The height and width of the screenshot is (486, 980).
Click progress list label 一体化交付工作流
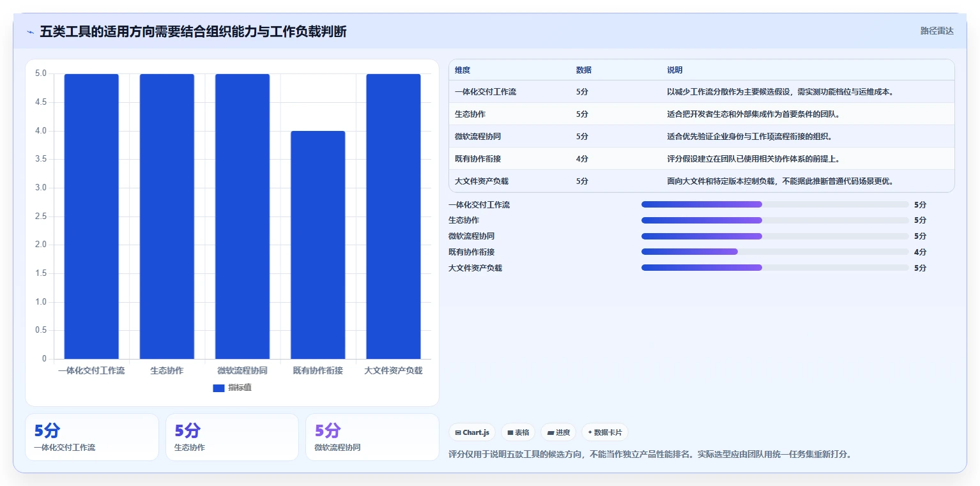(x=479, y=205)
